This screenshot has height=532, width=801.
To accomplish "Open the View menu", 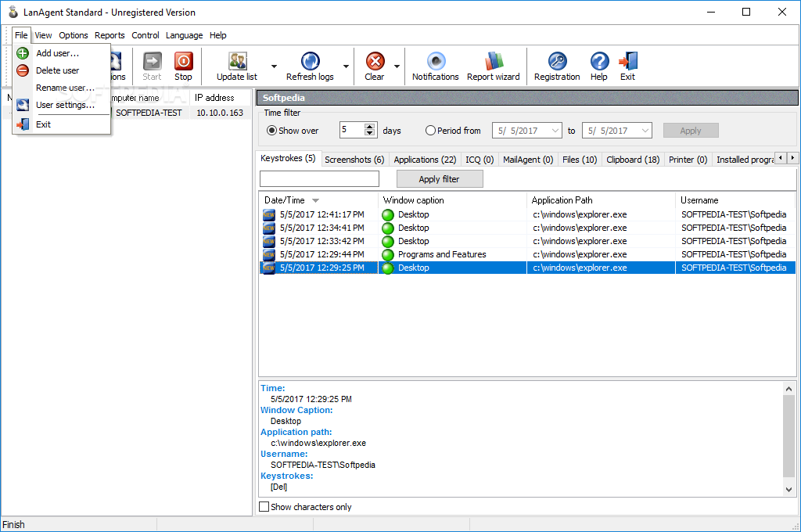I will pos(43,35).
